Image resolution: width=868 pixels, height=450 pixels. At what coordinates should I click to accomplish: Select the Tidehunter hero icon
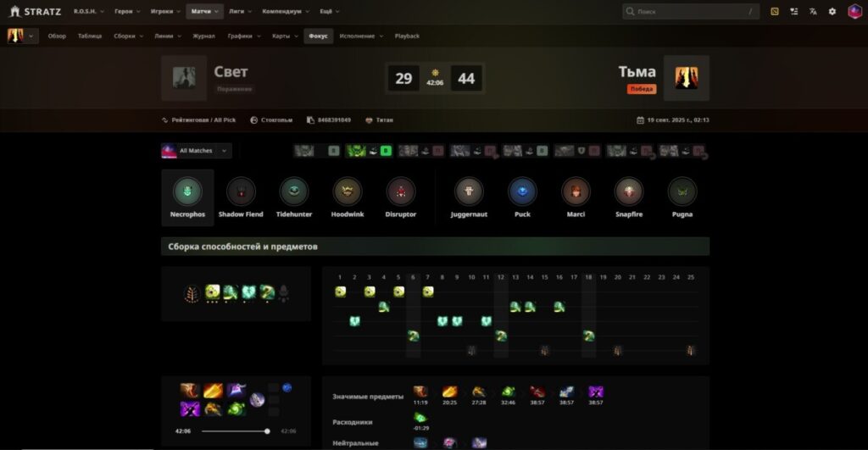click(293, 192)
